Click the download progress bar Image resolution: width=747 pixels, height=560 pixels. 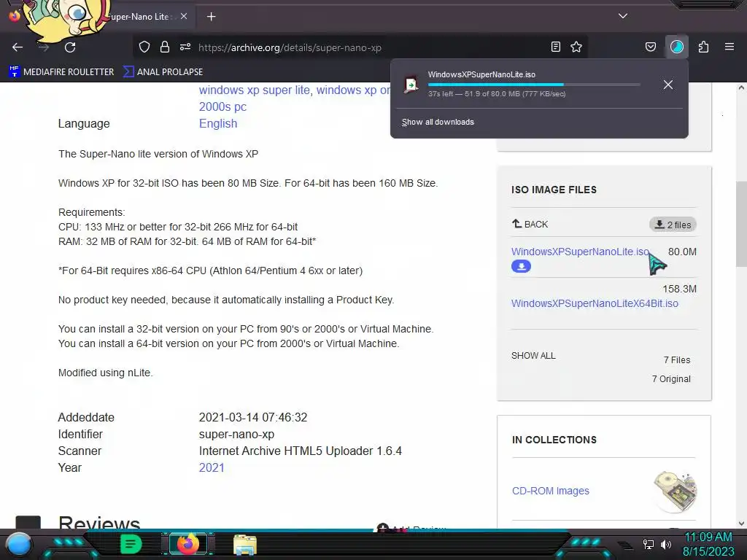pos(534,85)
